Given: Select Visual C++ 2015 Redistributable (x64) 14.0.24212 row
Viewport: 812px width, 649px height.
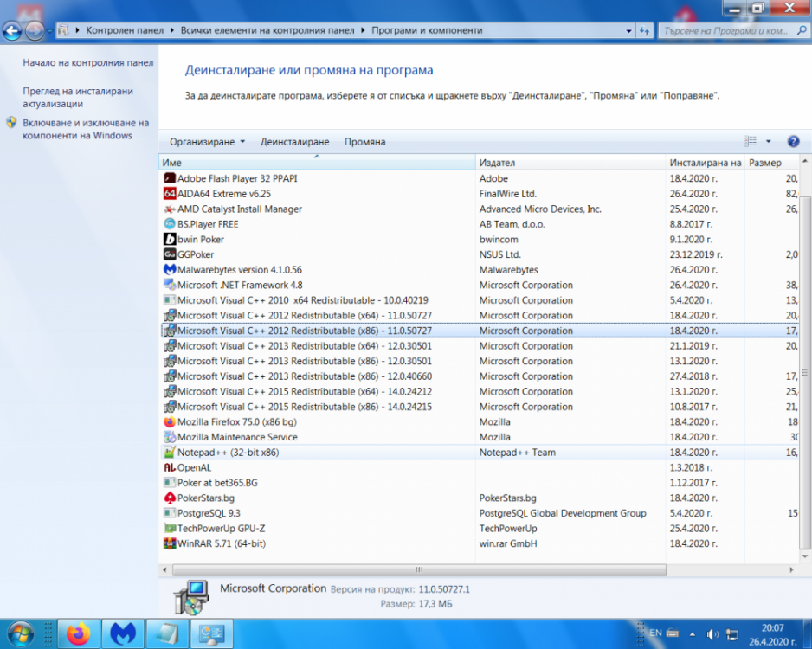Looking at the screenshot, I should click(480, 391).
